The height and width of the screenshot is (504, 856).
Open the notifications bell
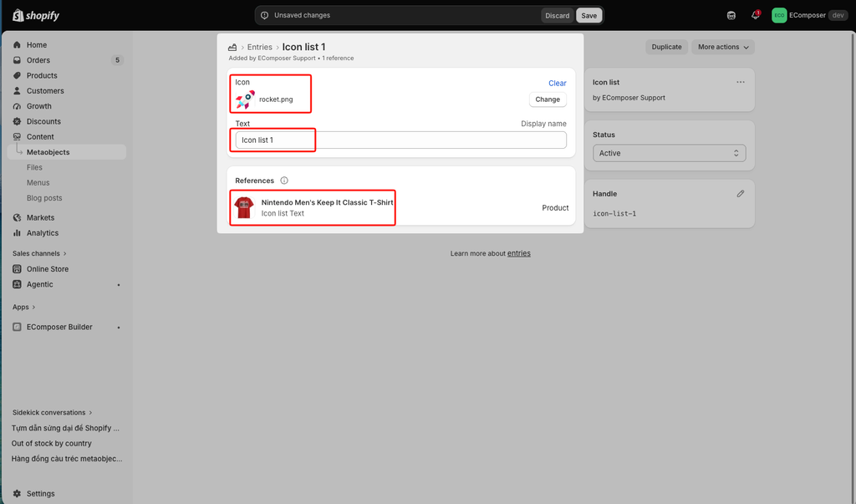tap(755, 15)
